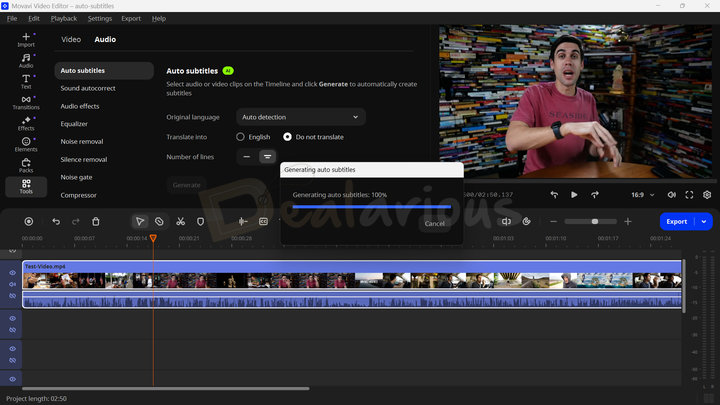Expand the Original language dropdown
This screenshot has width=720, height=405.
click(300, 117)
